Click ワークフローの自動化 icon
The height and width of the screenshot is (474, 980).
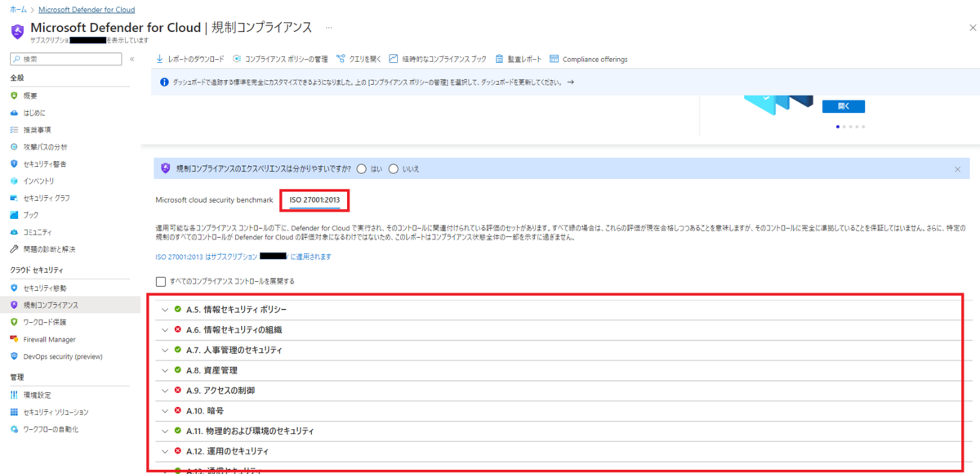pos(14,429)
